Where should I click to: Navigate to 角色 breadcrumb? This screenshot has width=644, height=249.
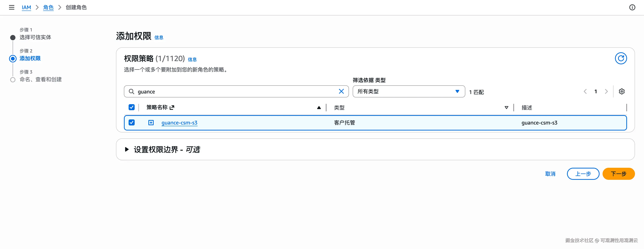click(x=48, y=7)
